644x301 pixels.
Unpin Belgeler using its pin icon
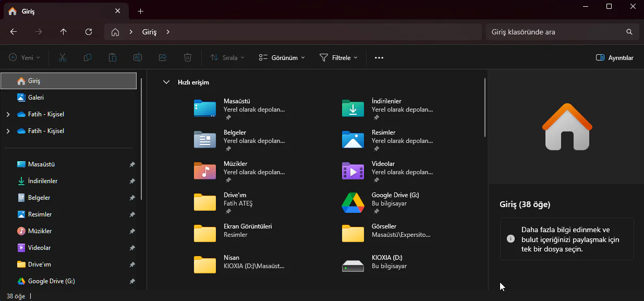[132, 198]
